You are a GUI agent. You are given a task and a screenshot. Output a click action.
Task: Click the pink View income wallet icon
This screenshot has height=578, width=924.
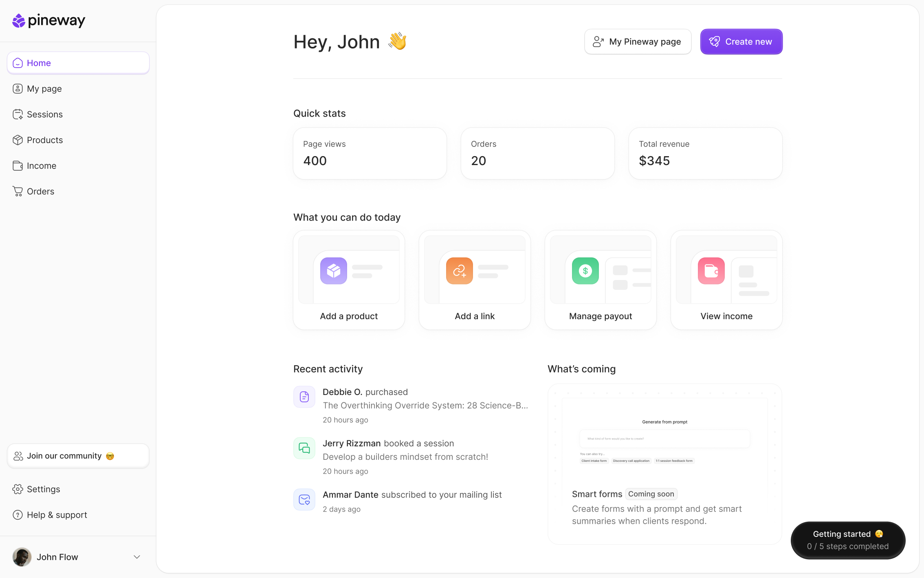tap(711, 271)
